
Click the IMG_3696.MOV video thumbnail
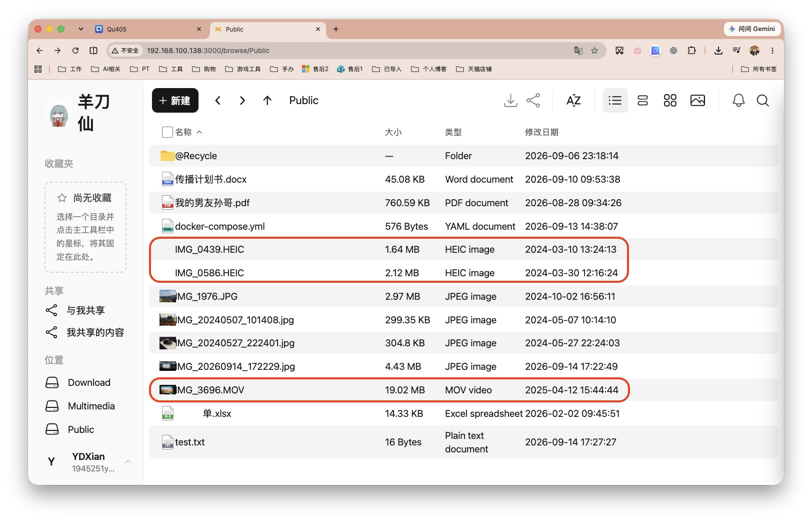pos(167,390)
